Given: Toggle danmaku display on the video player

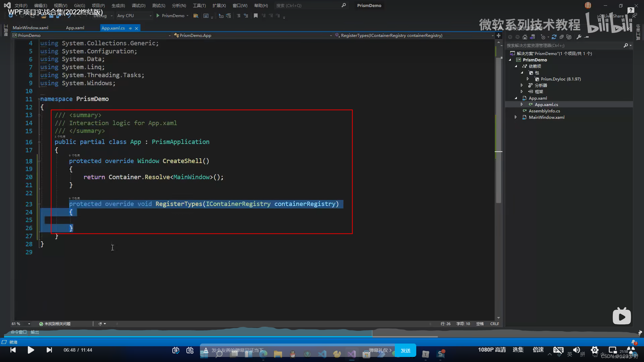Looking at the screenshot, I should click(175, 350).
